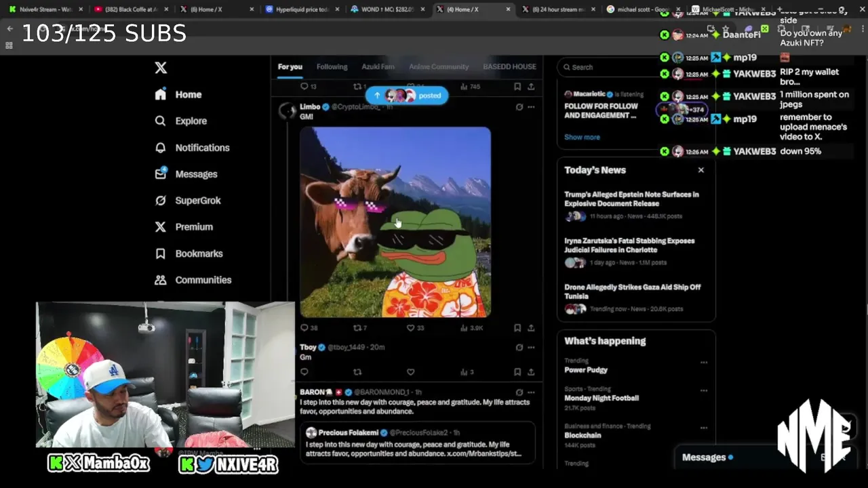The height and width of the screenshot is (488, 868).
Task: Click the X logo above the Home link
Action: click(161, 68)
